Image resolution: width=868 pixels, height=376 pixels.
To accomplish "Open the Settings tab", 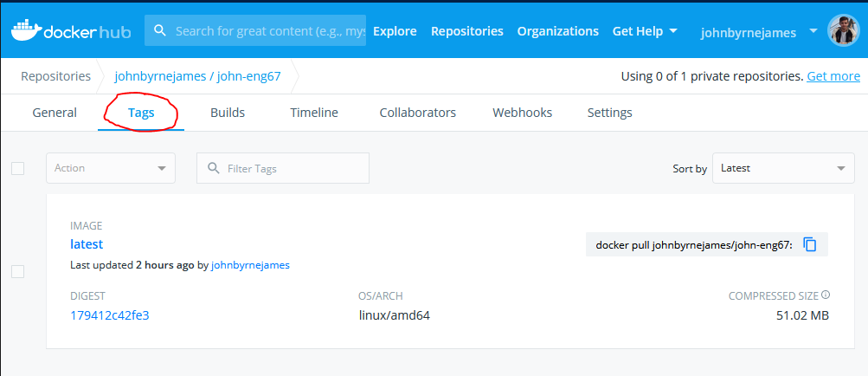I will click(609, 113).
